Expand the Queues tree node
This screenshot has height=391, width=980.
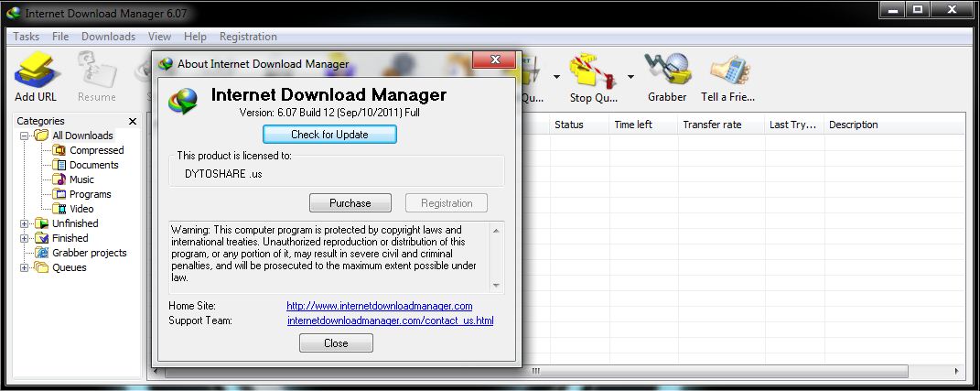tap(25, 267)
